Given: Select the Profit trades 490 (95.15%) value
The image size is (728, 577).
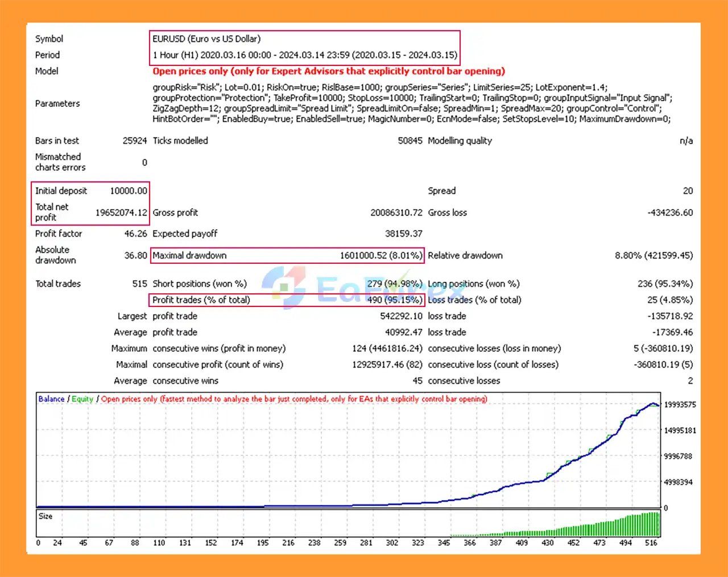Looking at the screenshot, I should [394, 300].
